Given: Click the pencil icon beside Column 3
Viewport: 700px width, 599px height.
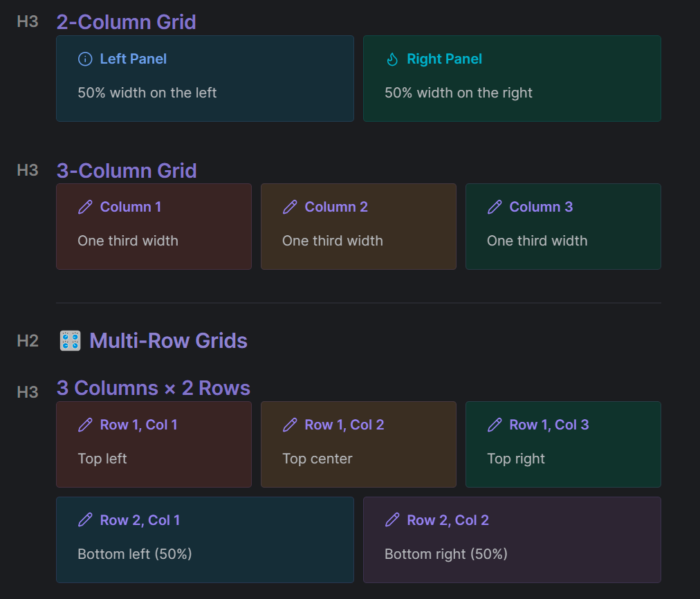Looking at the screenshot, I should (495, 207).
